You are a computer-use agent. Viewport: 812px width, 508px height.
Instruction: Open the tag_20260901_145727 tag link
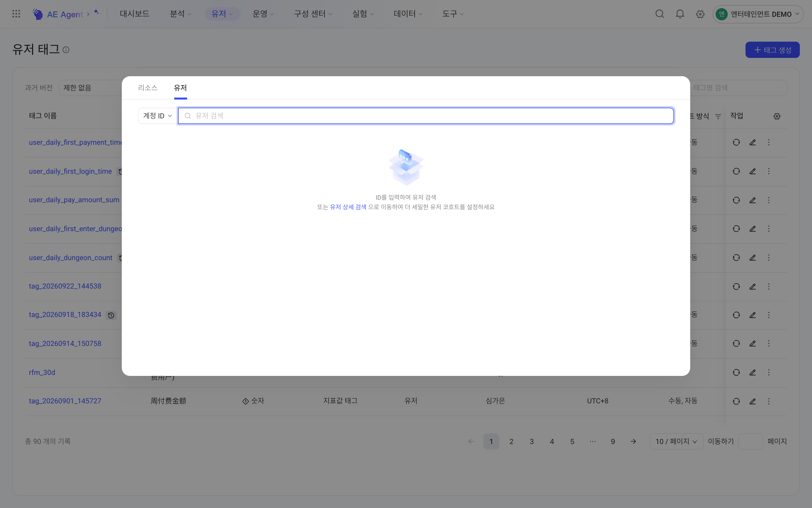(65, 401)
